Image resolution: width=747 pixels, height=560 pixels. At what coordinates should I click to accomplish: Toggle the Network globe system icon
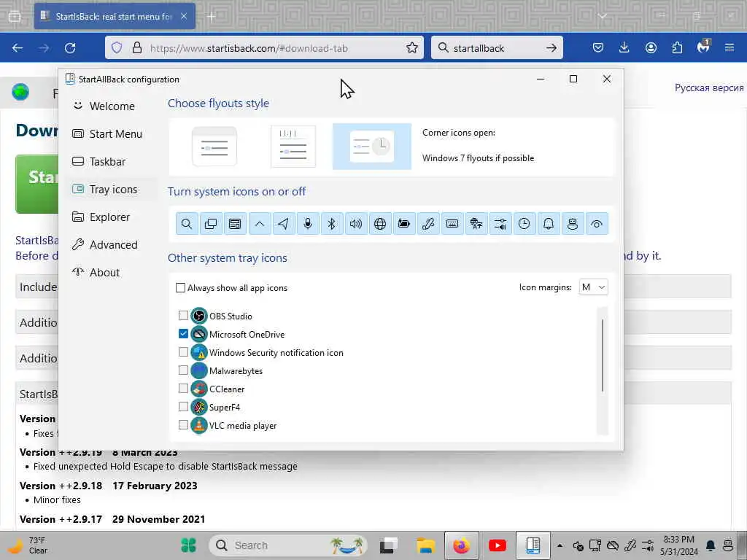pos(380,224)
